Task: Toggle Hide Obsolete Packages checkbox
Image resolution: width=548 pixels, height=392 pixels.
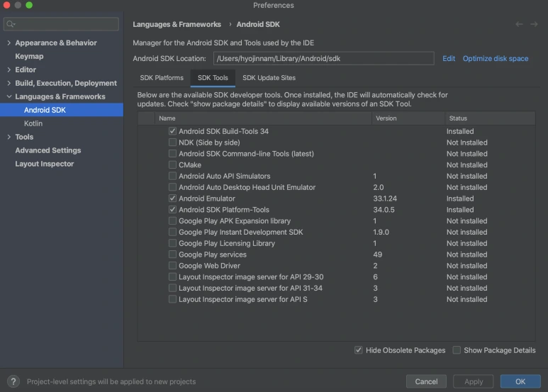Action: point(358,349)
